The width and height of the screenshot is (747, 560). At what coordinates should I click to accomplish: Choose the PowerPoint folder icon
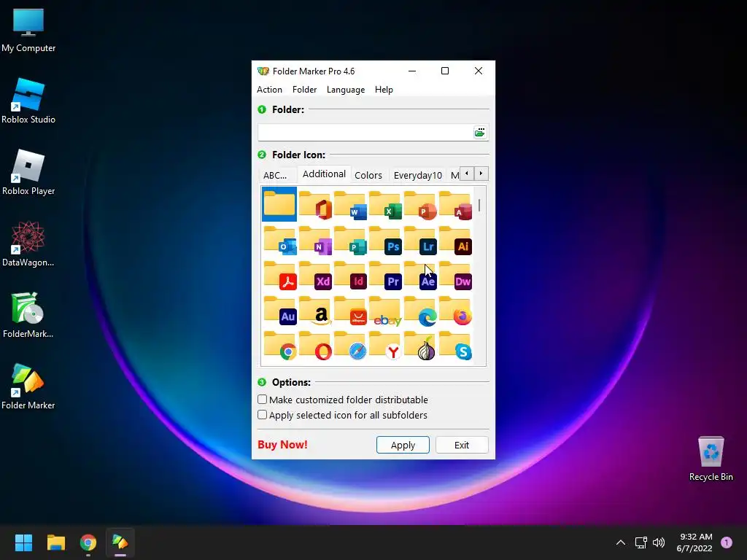(419, 205)
